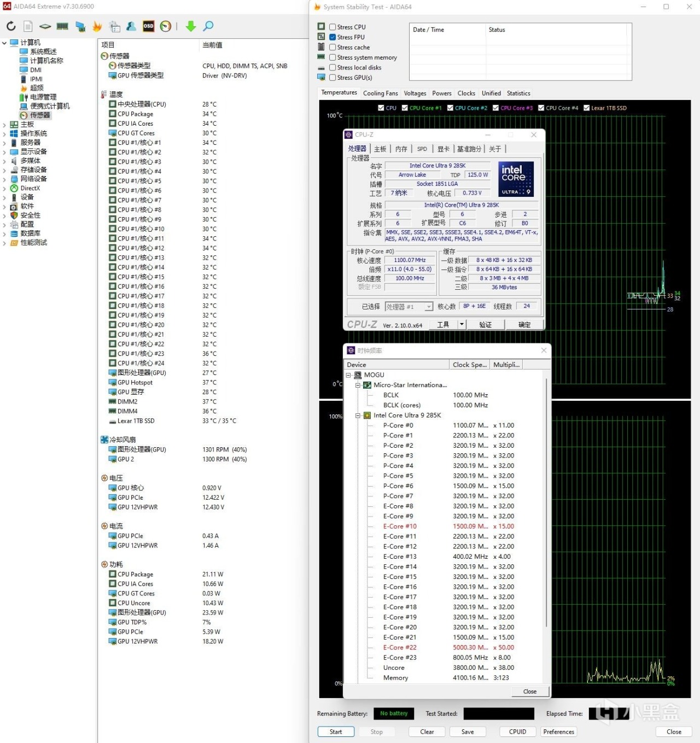Open the Report document icon
The width and height of the screenshot is (700, 743).
[28, 26]
